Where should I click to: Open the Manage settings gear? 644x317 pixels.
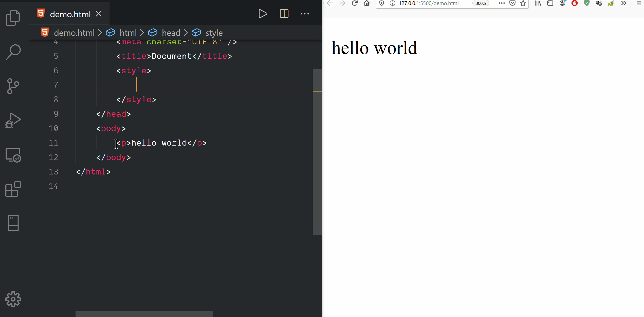13,299
